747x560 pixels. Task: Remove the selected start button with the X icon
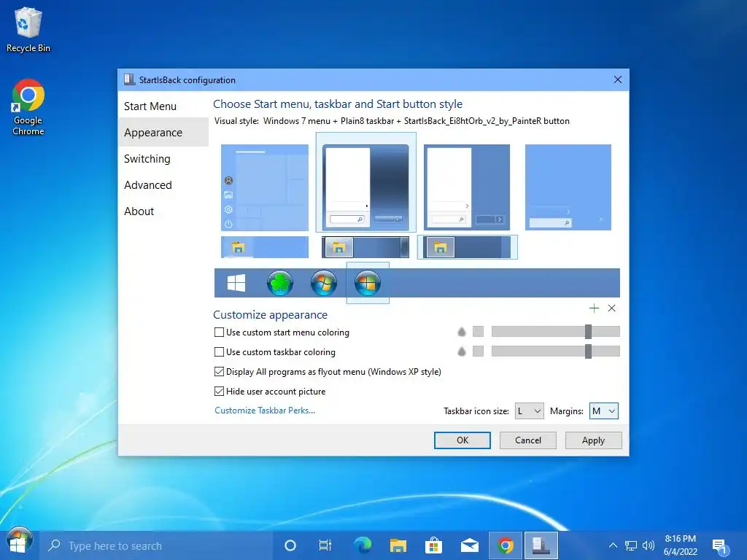(x=612, y=308)
